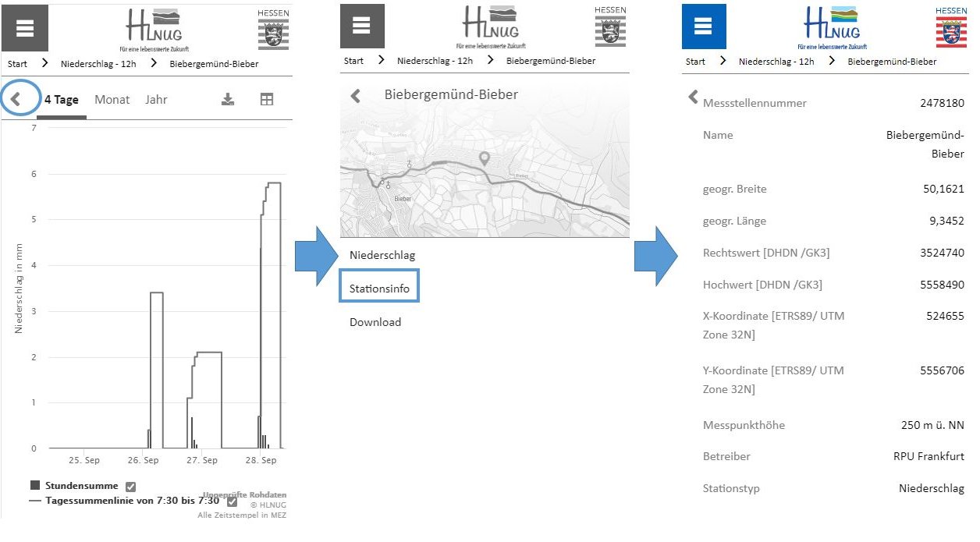Select Niederschlag menu entry
This screenshot has width=980, height=542.
[382, 255]
